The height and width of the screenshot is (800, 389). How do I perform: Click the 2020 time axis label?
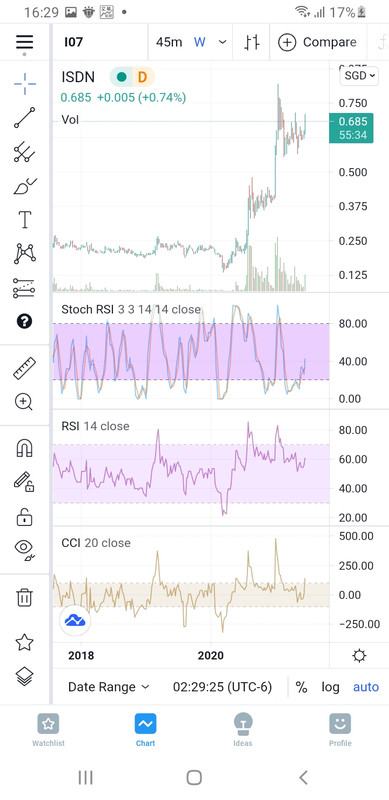pyautogui.click(x=211, y=655)
